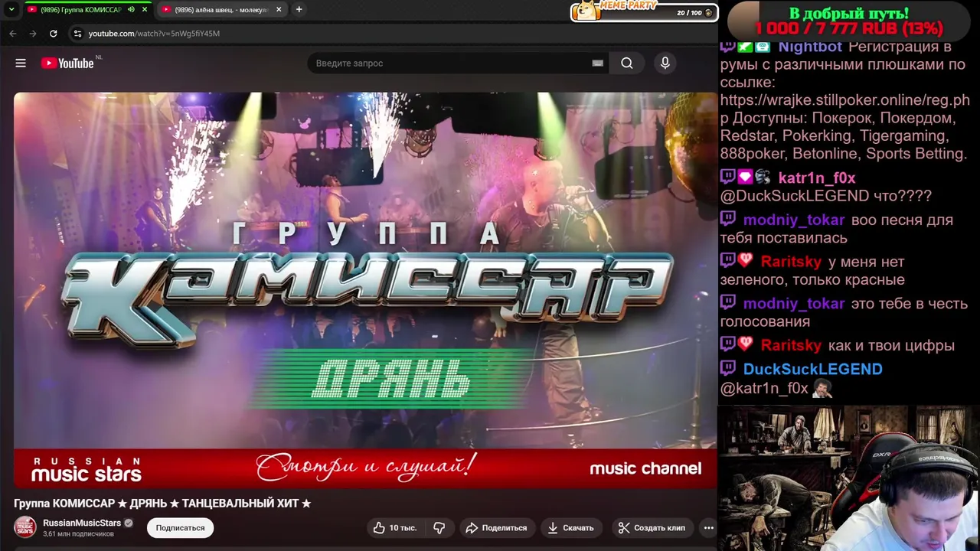The width and height of the screenshot is (980, 551).
Task: Click Nightbot's Twitch chat badge
Action: [x=727, y=47]
